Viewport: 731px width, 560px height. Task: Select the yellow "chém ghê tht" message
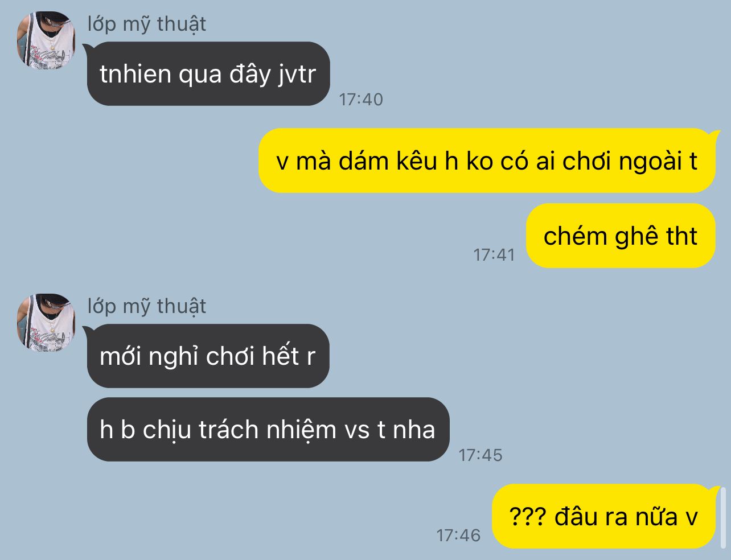(x=621, y=236)
